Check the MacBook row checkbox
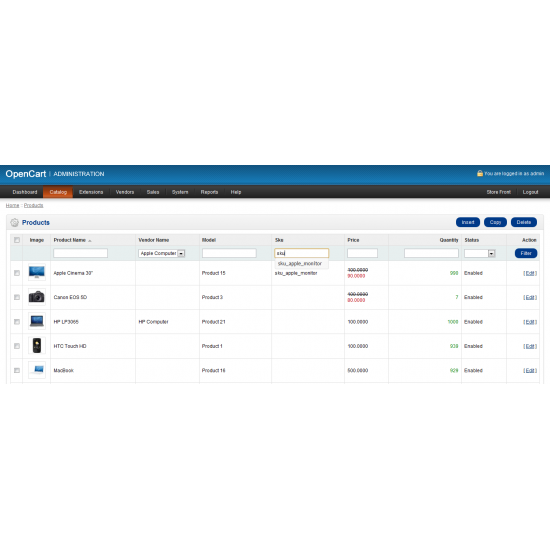Image resolution: width=550 pixels, height=550 pixels. click(16, 370)
